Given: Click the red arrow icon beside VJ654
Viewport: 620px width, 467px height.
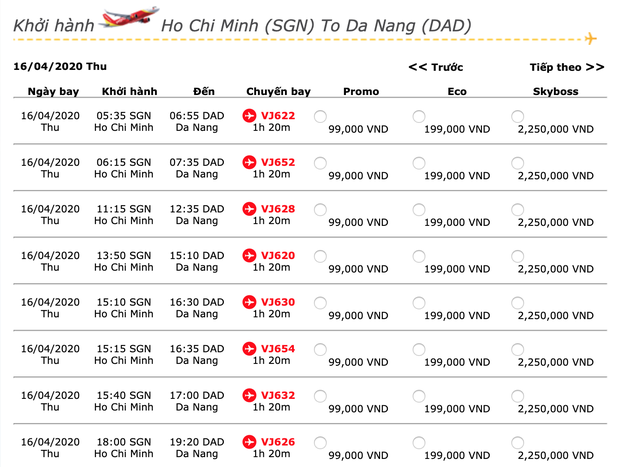Looking at the screenshot, I should tap(249, 348).
